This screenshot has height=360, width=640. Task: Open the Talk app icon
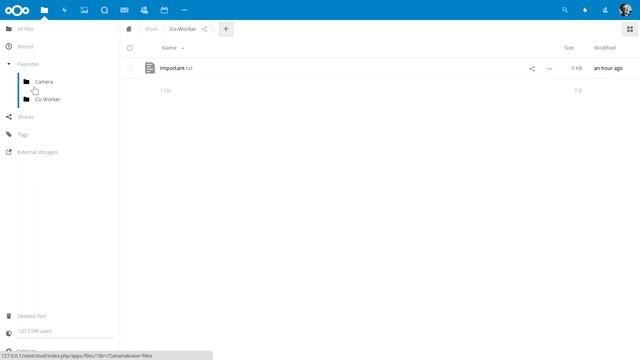coord(104,10)
